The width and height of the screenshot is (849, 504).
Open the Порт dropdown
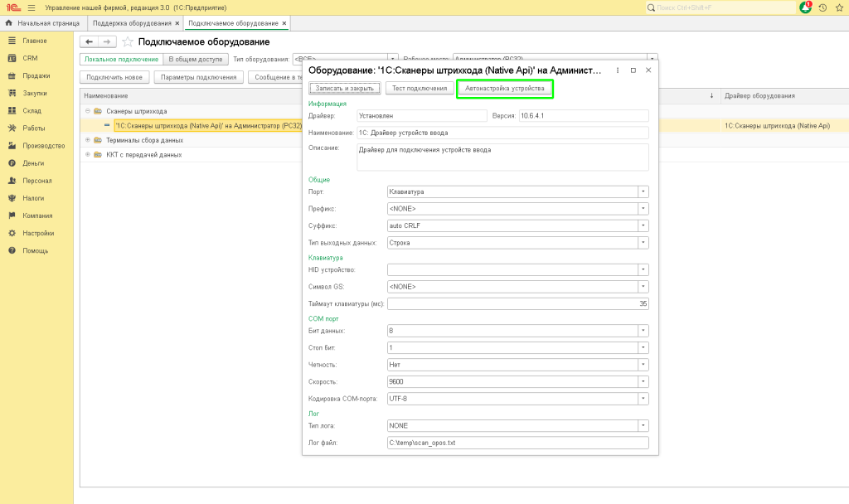[643, 191]
